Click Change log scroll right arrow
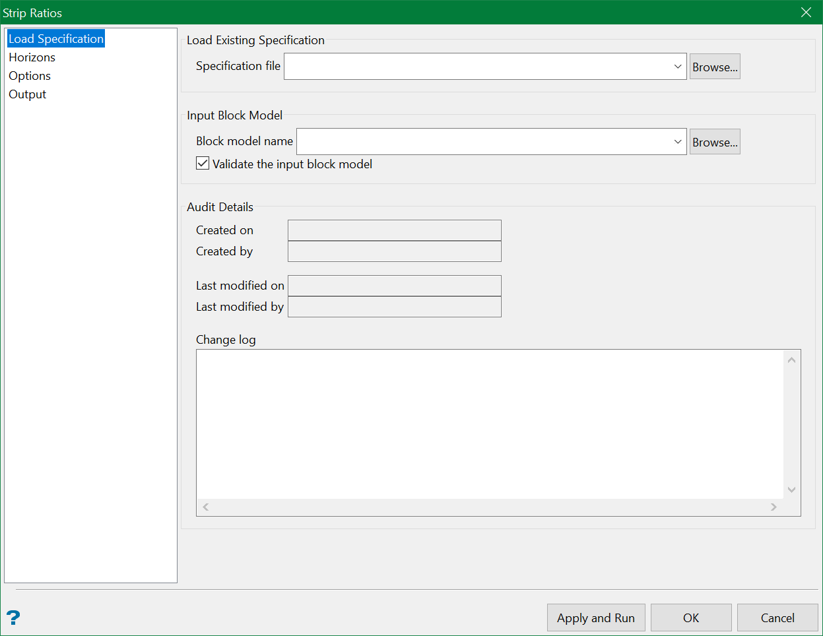 coord(773,507)
